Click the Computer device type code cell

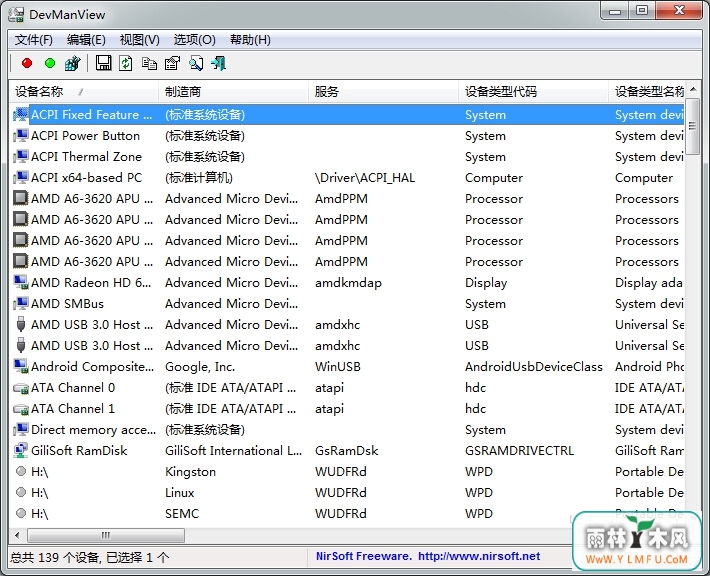pos(494,178)
